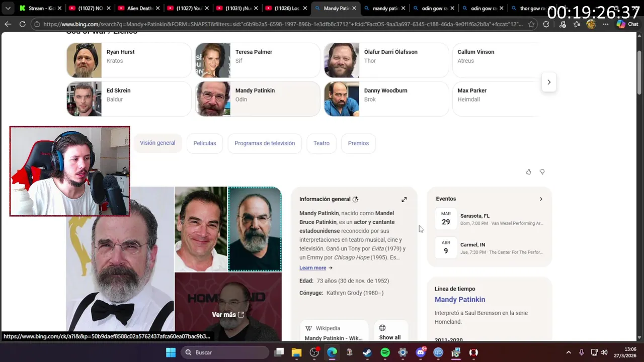Click the taskbar Buscar search box
644x362 pixels.
pos(225,352)
